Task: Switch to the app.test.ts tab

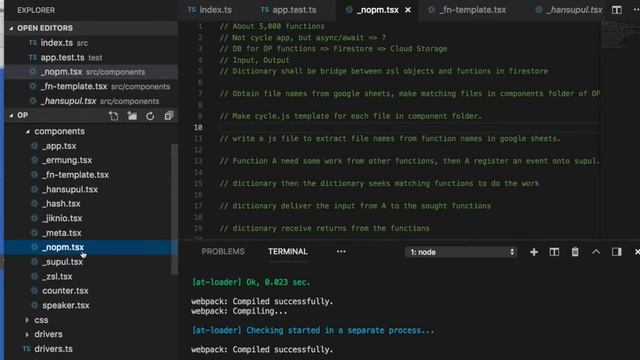Action: coord(289,10)
